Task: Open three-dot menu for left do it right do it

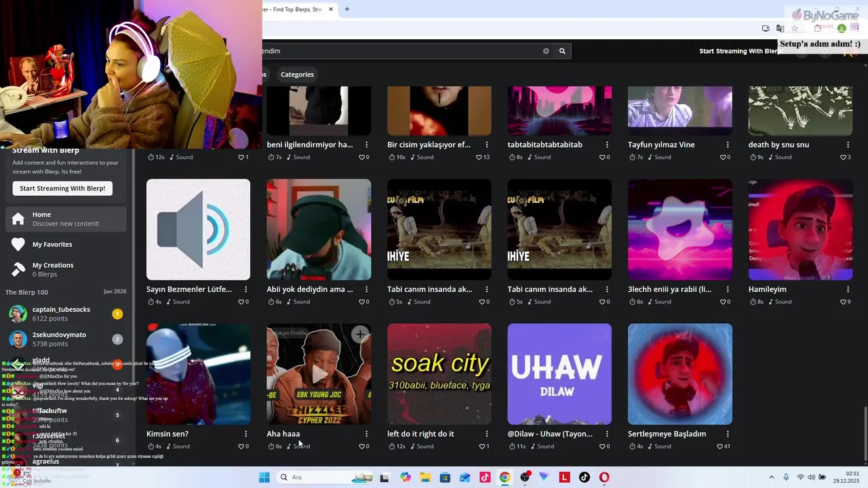Action: (487, 434)
